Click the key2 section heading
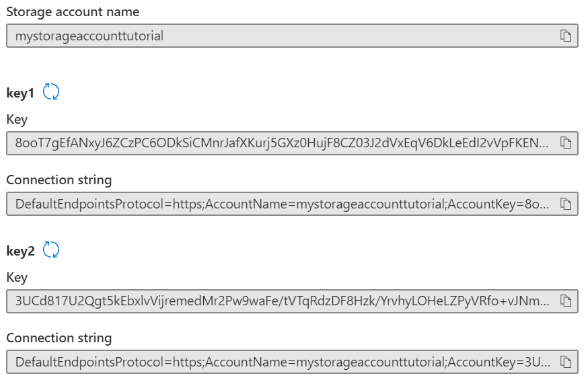 click(22, 249)
